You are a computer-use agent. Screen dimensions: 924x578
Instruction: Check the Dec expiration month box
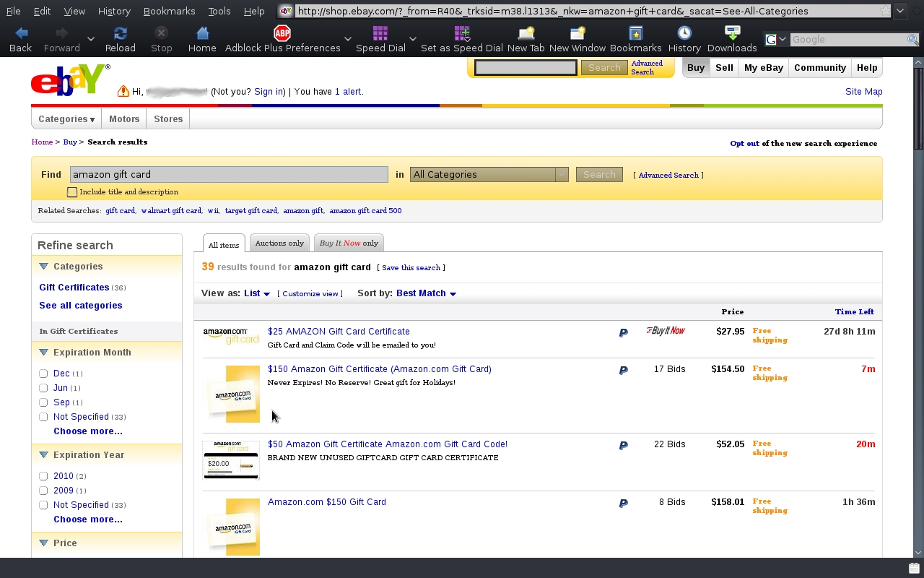[43, 374]
